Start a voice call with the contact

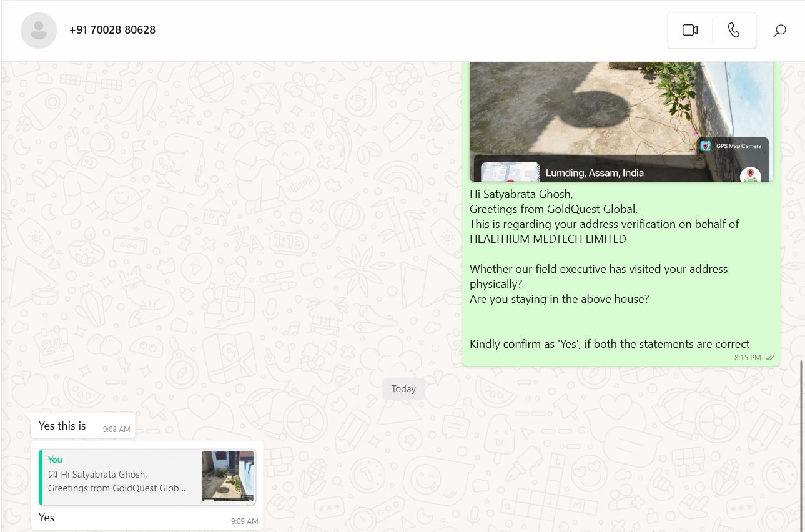[x=734, y=30]
